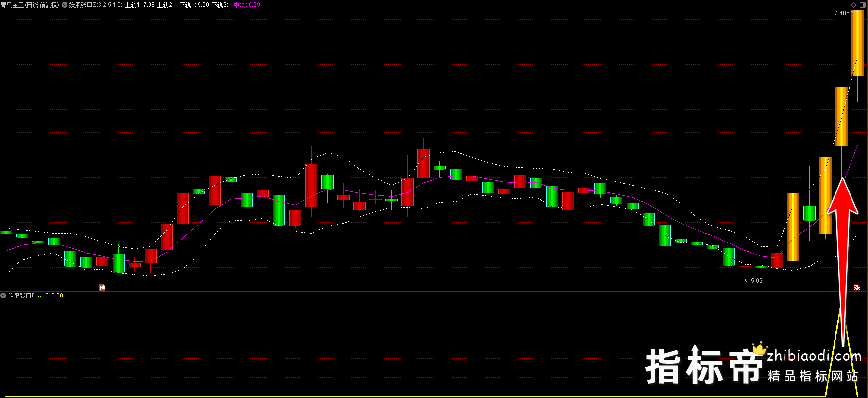This screenshot has height=398, width=868.
Task: Click the topmost orange candlestick near 7.48
Action: (x=857, y=43)
